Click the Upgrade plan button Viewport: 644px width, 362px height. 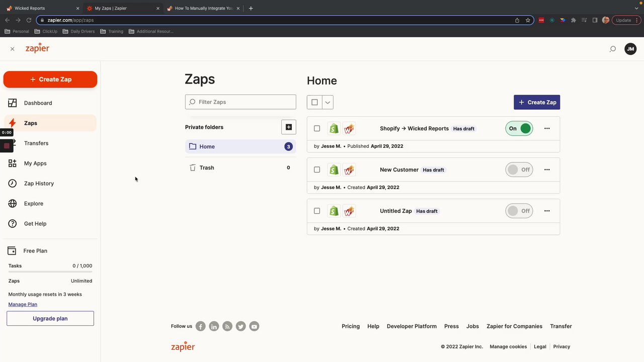pyautogui.click(x=50, y=318)
